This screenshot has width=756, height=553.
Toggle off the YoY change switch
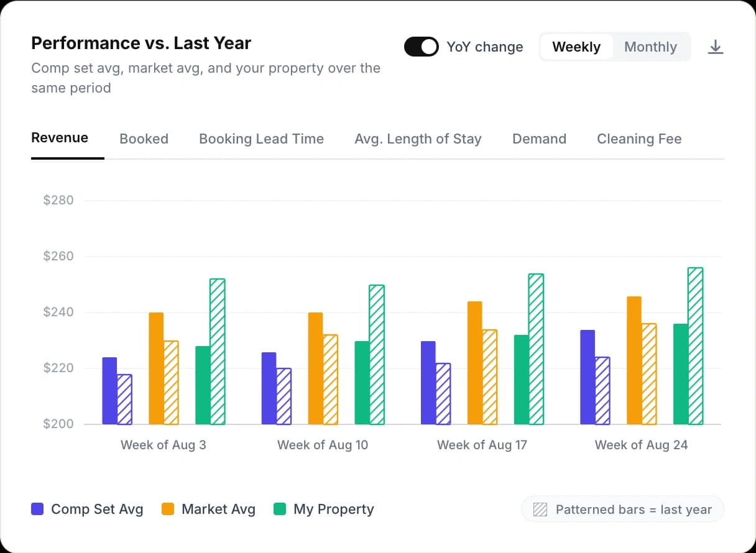pyautogui.click(x=422, y=46)
